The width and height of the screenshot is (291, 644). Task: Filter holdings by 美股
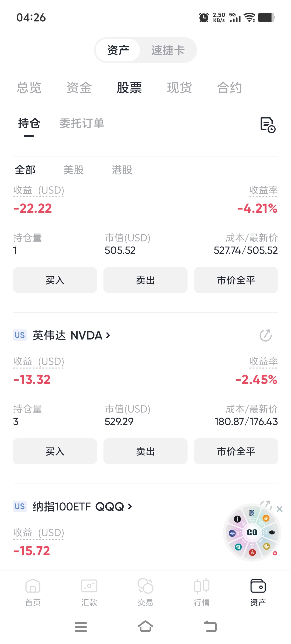point(74,170)
